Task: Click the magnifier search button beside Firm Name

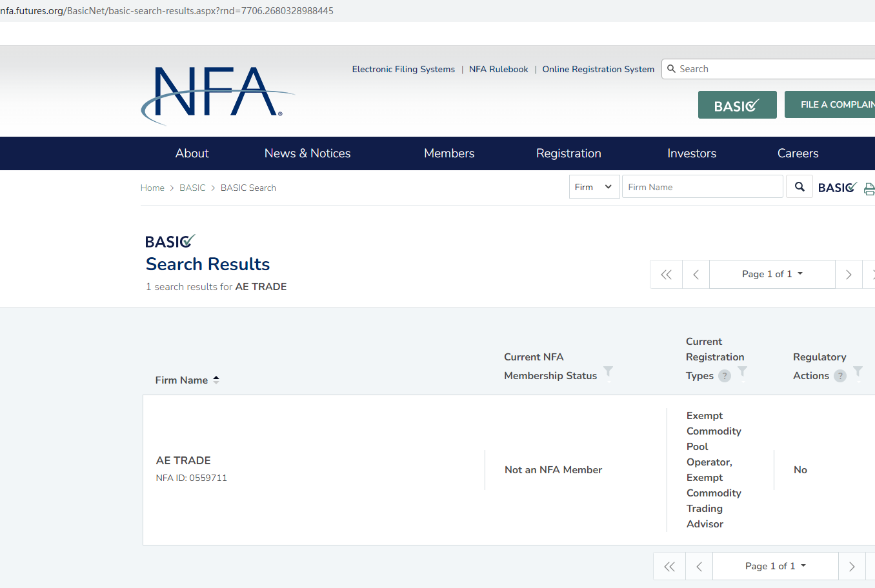Action: [x=799, y=187]
